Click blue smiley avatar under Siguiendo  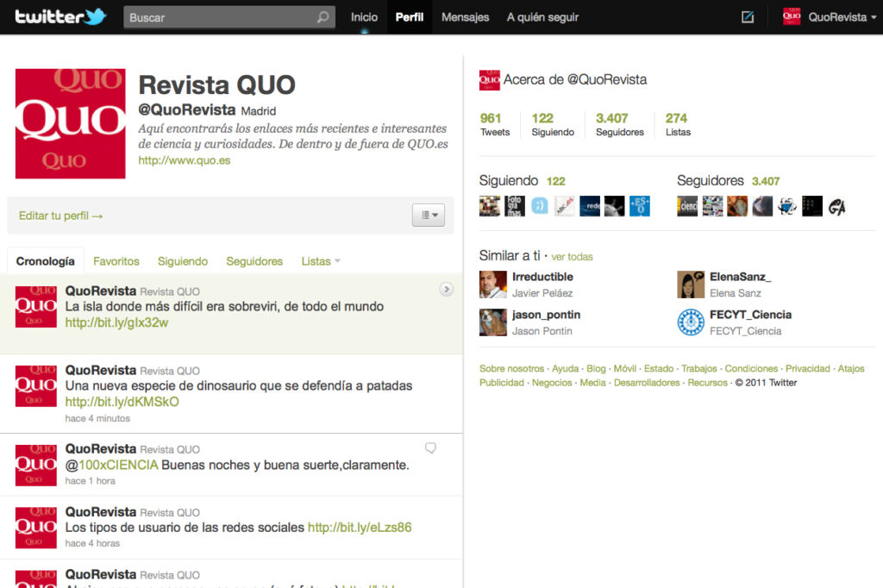[x=540, y=206]
